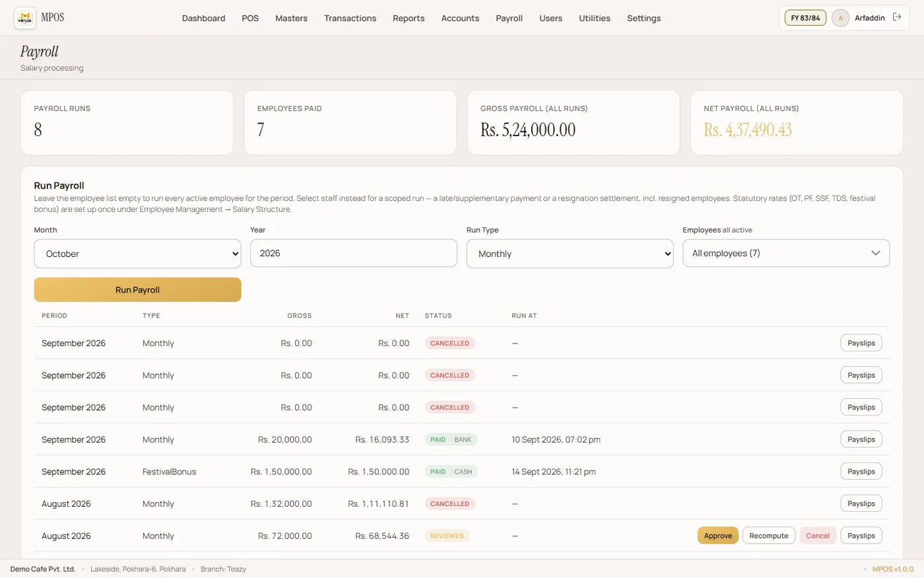Click run time 14 Sept 2026, 11:21 pm

coord(554,472)
